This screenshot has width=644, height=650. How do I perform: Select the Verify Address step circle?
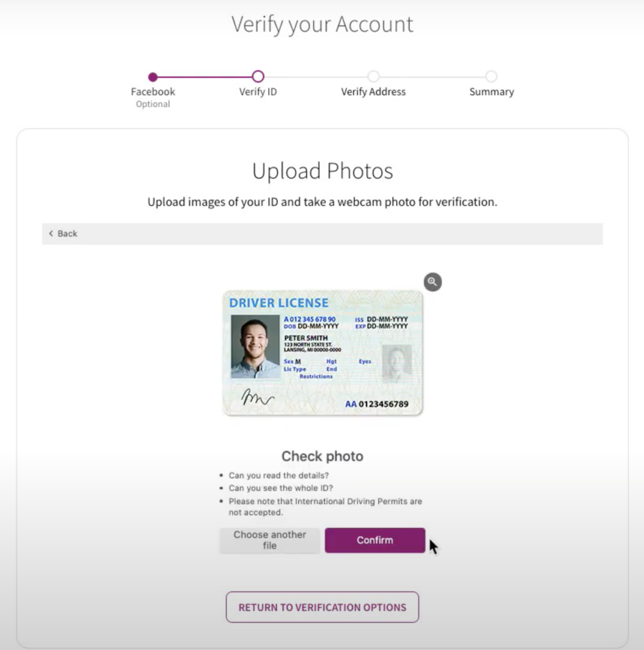tap(373, 76)
